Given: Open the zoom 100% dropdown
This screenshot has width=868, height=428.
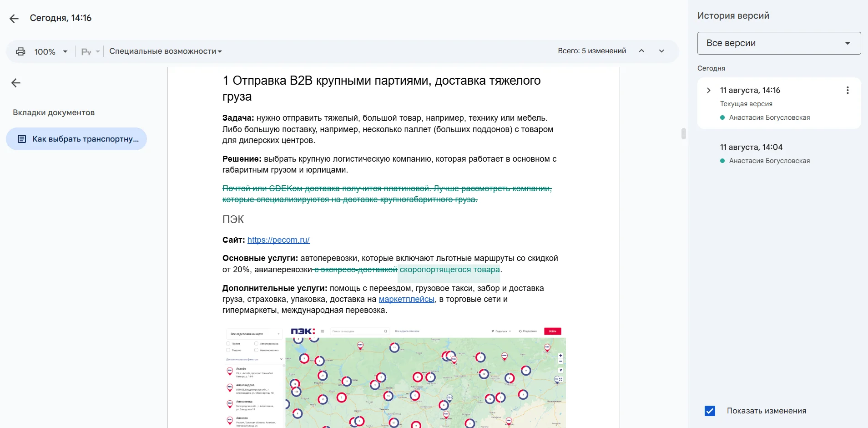Looking at the screenshot, I should click(x=50, y=51).
